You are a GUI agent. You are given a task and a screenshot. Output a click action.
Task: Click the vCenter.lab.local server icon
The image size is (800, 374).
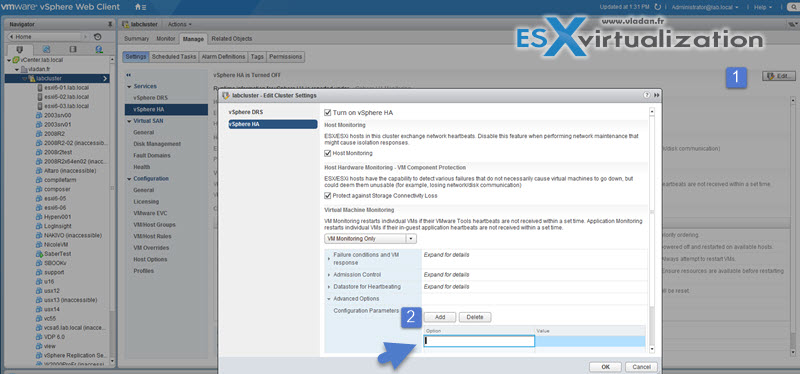pos(16,60)
